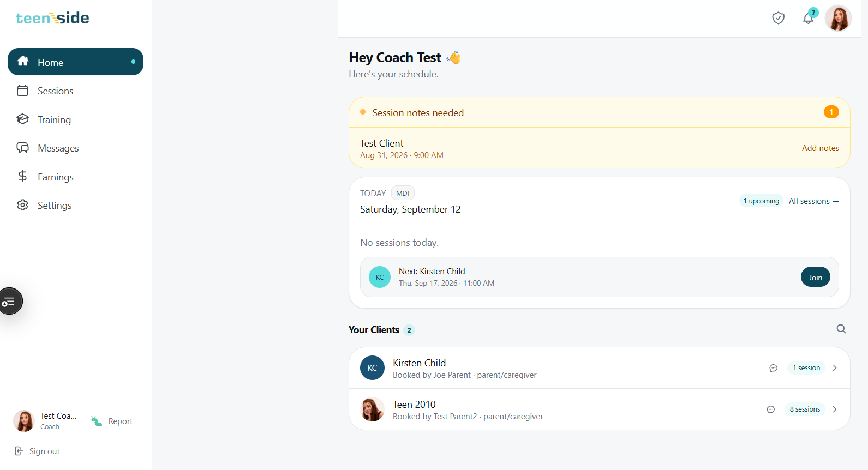Go to Home in the sidebar
Screen dimensions: 868x470
click(x=75, y=62)
